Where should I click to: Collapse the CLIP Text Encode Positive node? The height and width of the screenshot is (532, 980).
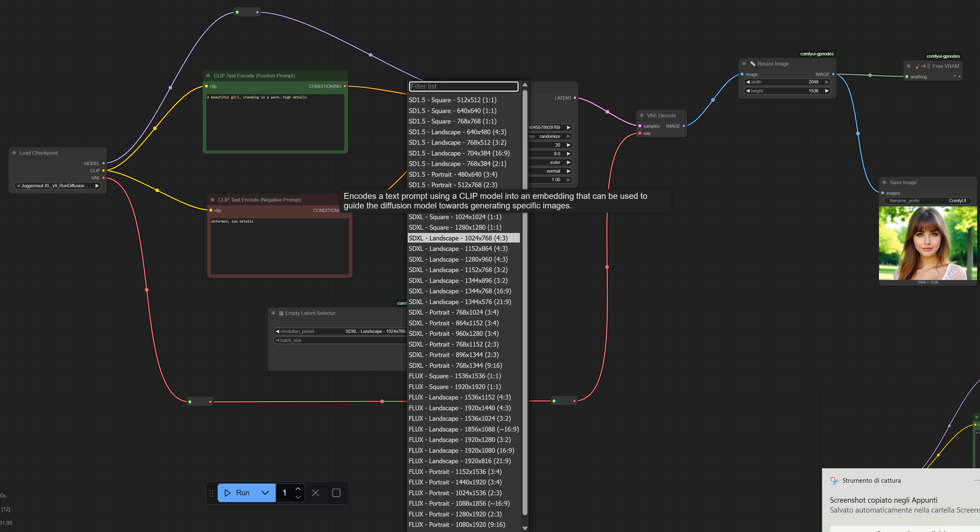pyautogui.click(x=208, y=75)
